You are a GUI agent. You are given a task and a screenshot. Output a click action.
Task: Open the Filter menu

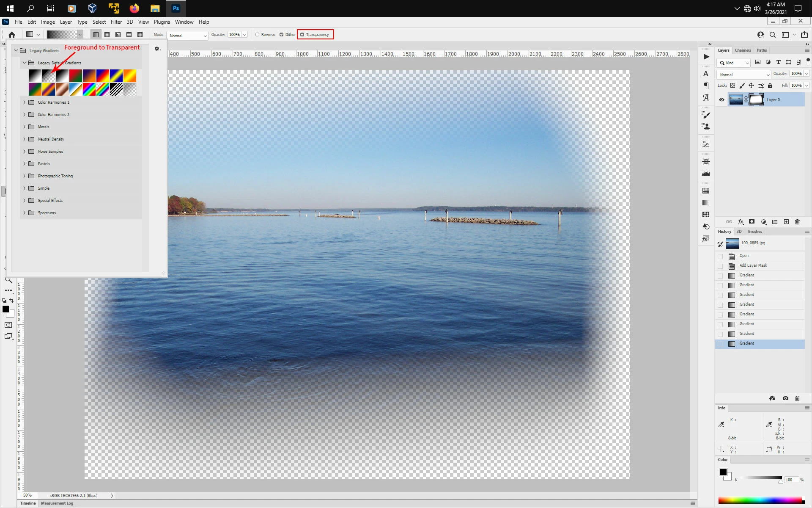click(x=116, y=22)
